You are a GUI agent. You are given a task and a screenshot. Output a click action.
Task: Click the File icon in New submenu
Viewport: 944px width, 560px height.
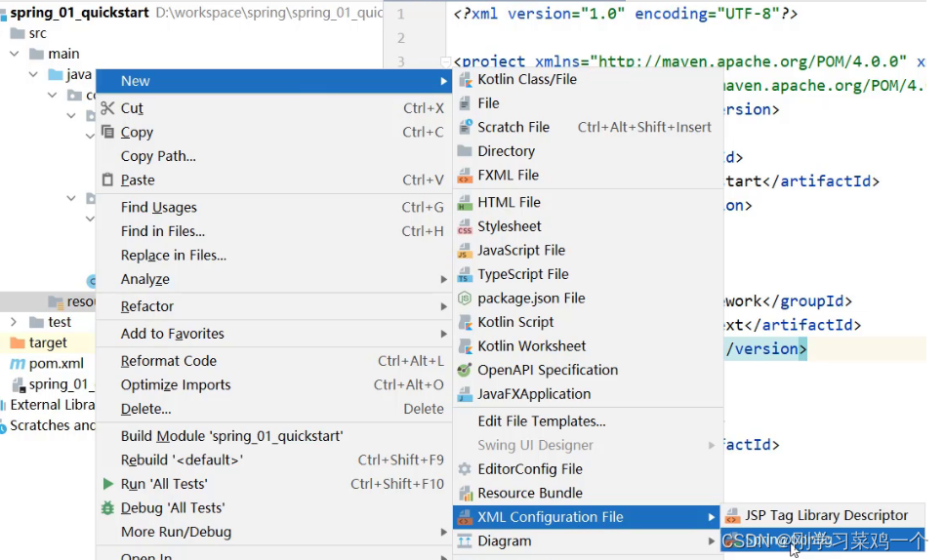click(465, 103)
